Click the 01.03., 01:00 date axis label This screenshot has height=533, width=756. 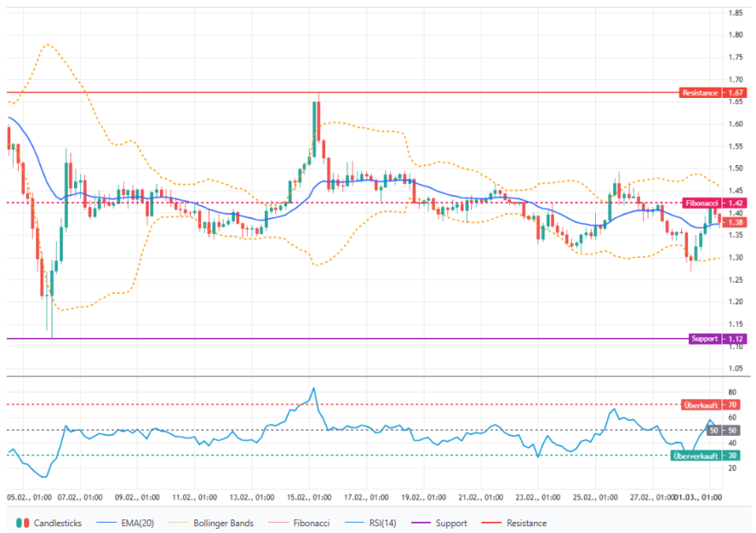point(698,497)
